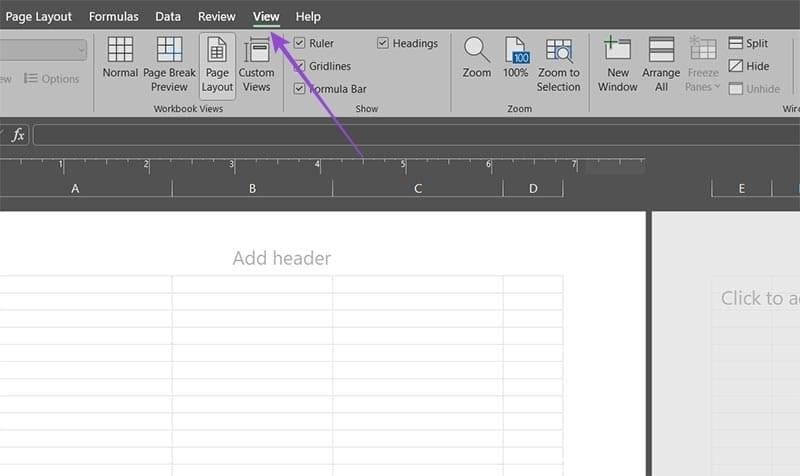Open a New Window
This screenshot has width=800, height=476.
click(617, 63)
